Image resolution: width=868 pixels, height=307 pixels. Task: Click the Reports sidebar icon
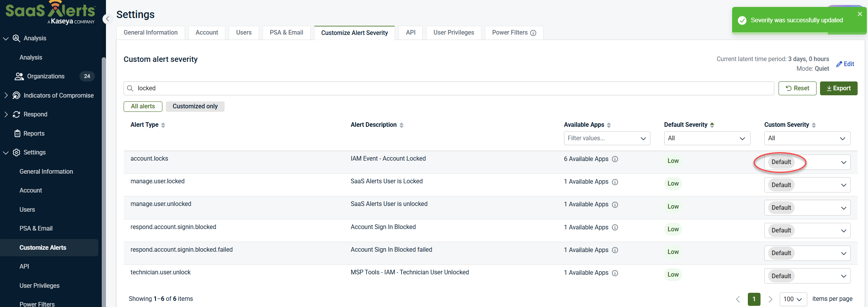[x=17, y=134]
